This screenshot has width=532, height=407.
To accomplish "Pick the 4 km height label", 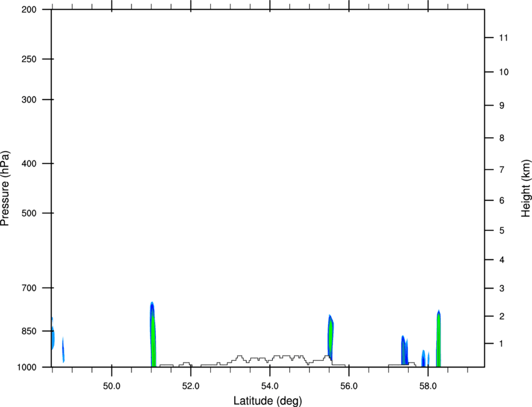I will 502,260.
